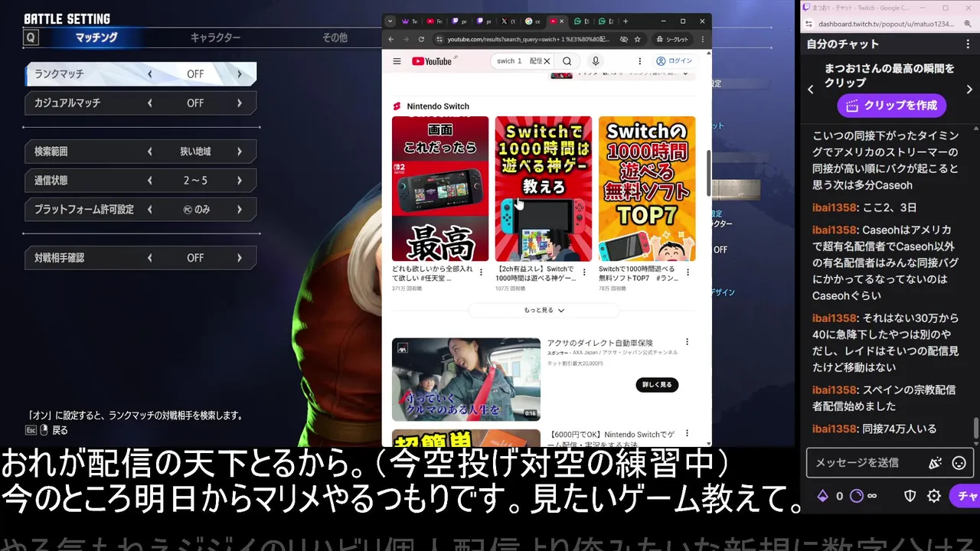
Task: Go to next Twitch chat highlight card
Action: (x=969, y=90)
